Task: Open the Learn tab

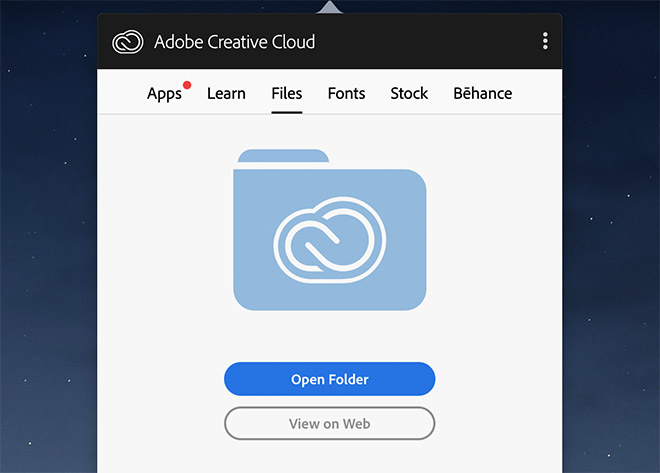Action: pos(226,93)
